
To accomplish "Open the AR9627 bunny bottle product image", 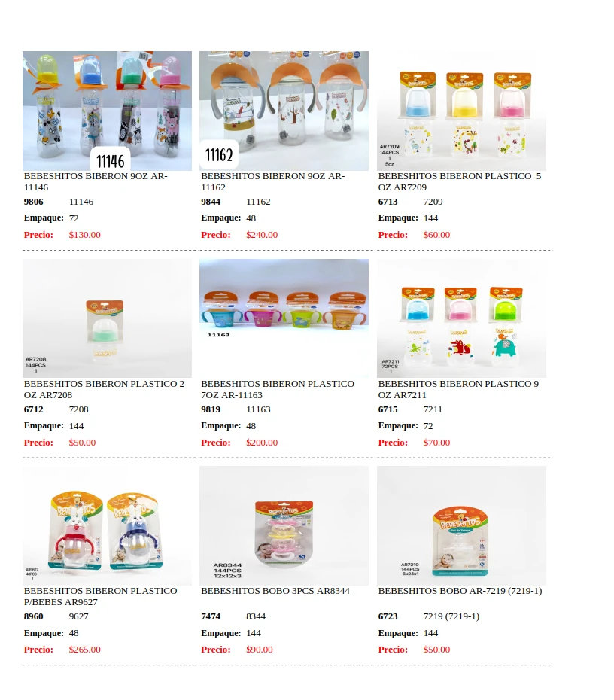I will 107,525.
